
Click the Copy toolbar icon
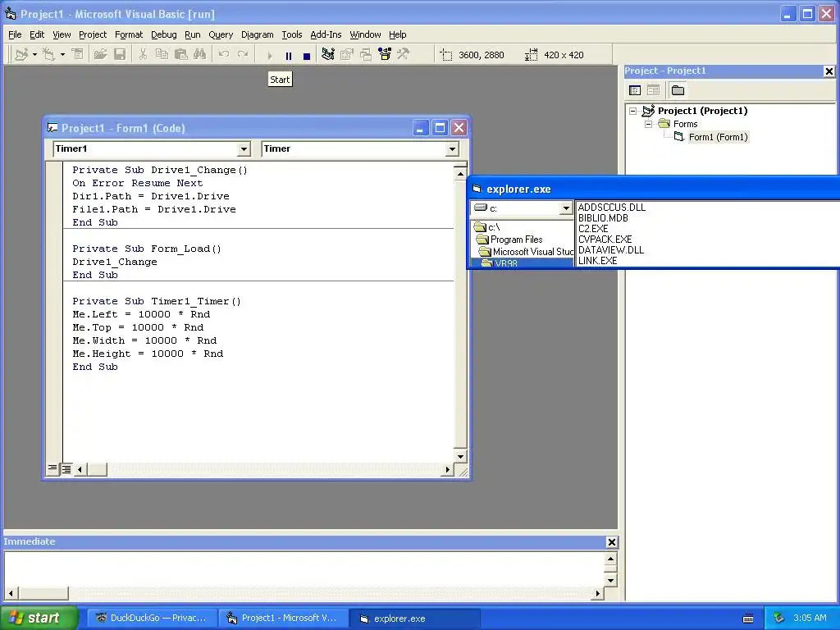[162, 55]
